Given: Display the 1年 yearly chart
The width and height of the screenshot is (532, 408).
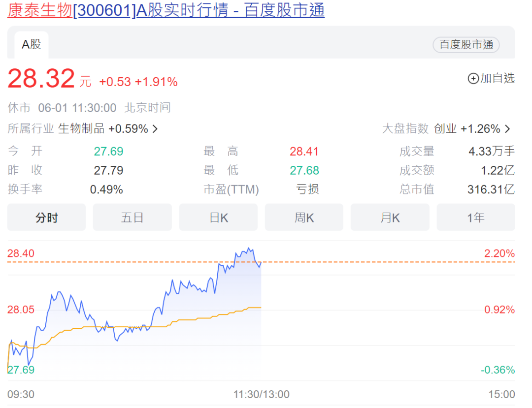Looking at the screenshot, I should tap(476, 217).
